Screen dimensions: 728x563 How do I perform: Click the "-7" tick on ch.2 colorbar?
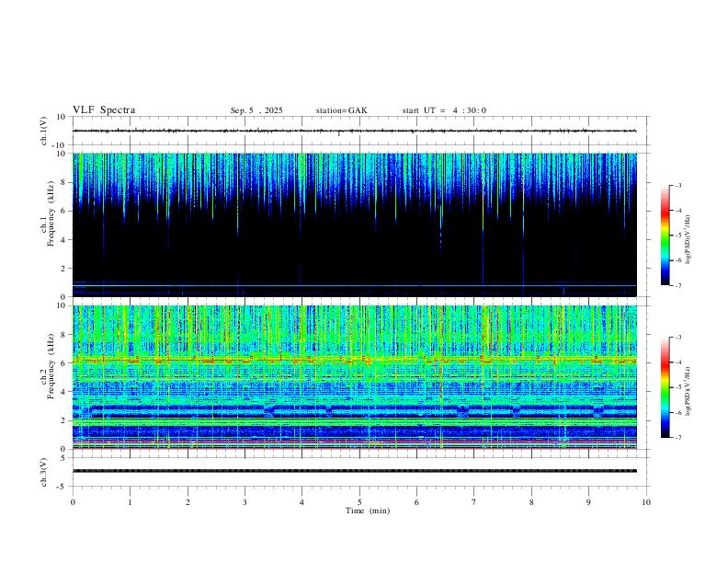point(678,438)
